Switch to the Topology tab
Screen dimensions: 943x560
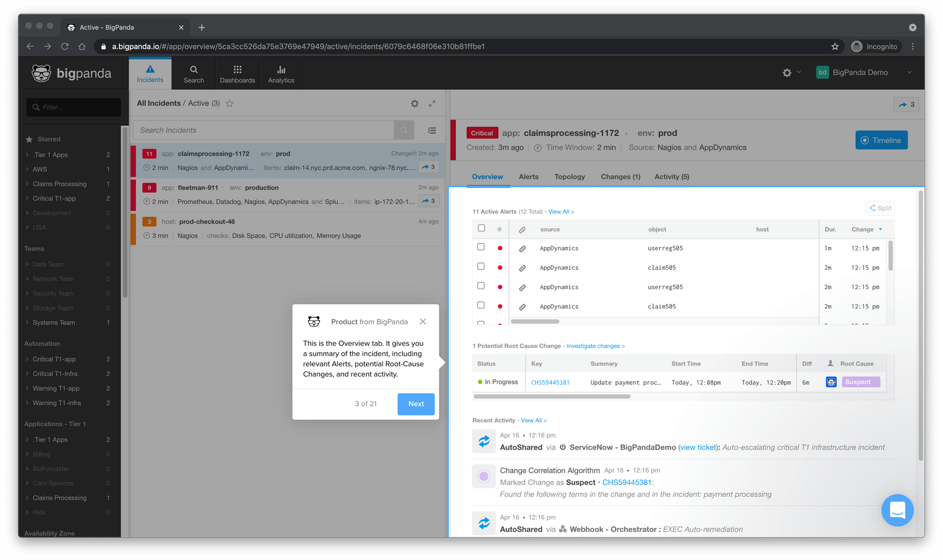(x=570, y=177)
